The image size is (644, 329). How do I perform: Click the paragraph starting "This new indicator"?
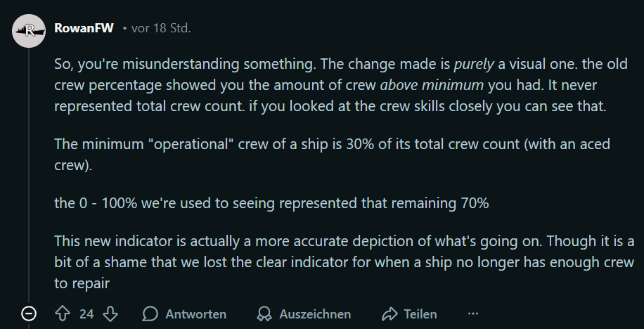(x=344, y=264)
